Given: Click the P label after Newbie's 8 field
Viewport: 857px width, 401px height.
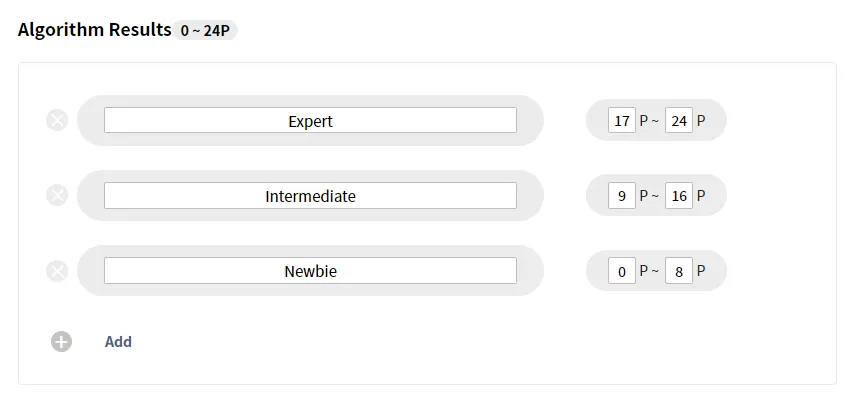Looking at the screenshot, I should (x=701, y=271).
